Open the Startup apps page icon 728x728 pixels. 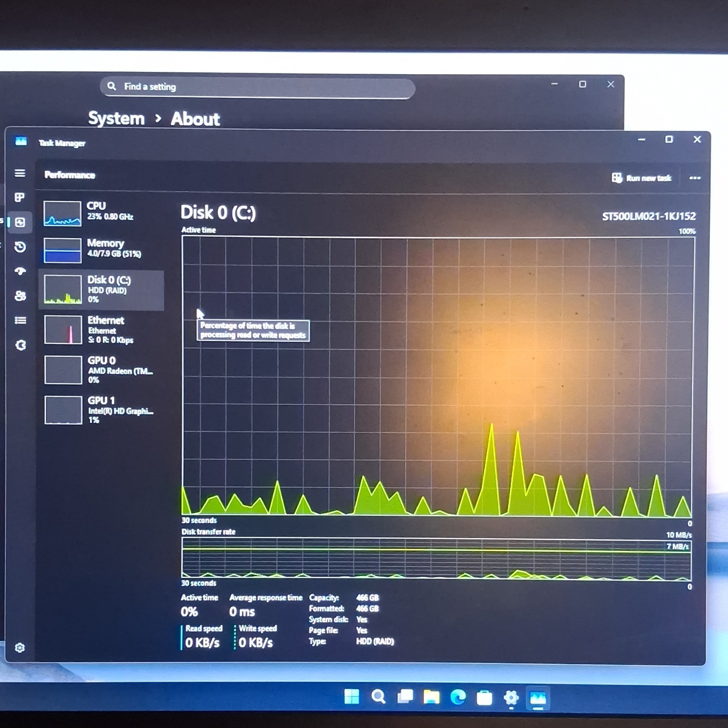(x=20, y=271)
